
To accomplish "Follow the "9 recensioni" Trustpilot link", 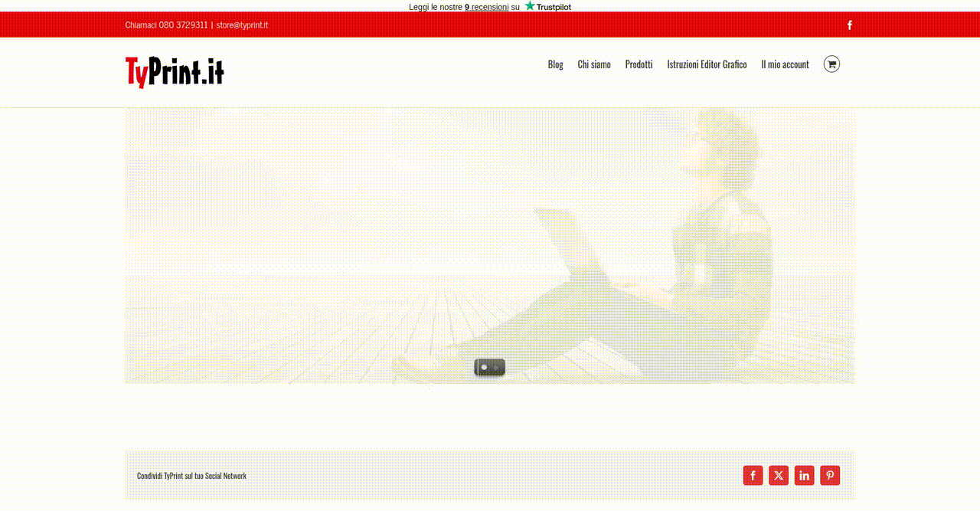I will pyautogui.click(x=487, y=7).
